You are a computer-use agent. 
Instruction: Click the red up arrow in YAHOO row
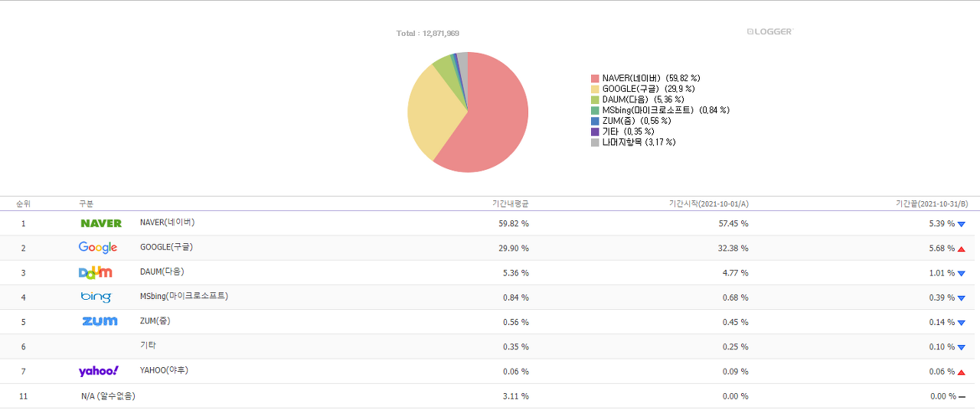(x=962, y=372)
